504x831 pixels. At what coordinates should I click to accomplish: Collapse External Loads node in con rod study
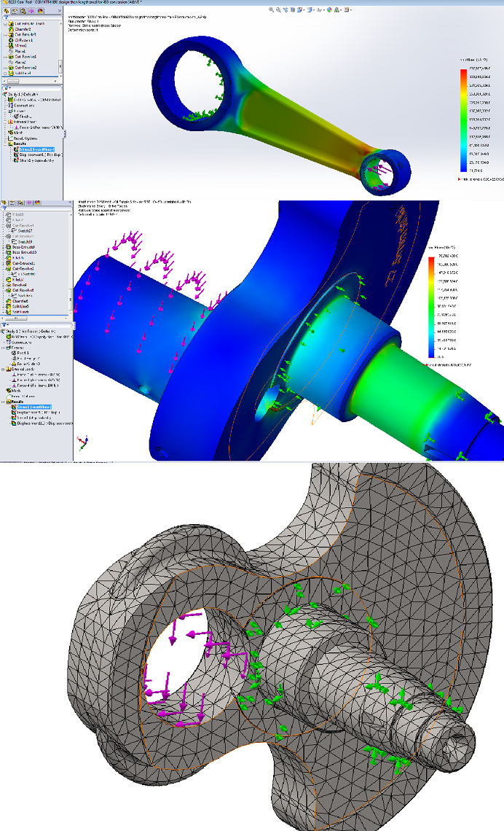pos(5,122)
